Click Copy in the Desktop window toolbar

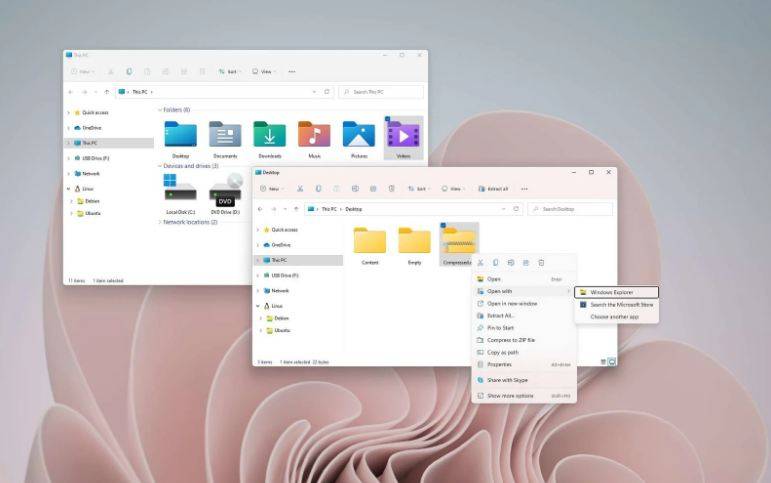(x=319, y=189)
